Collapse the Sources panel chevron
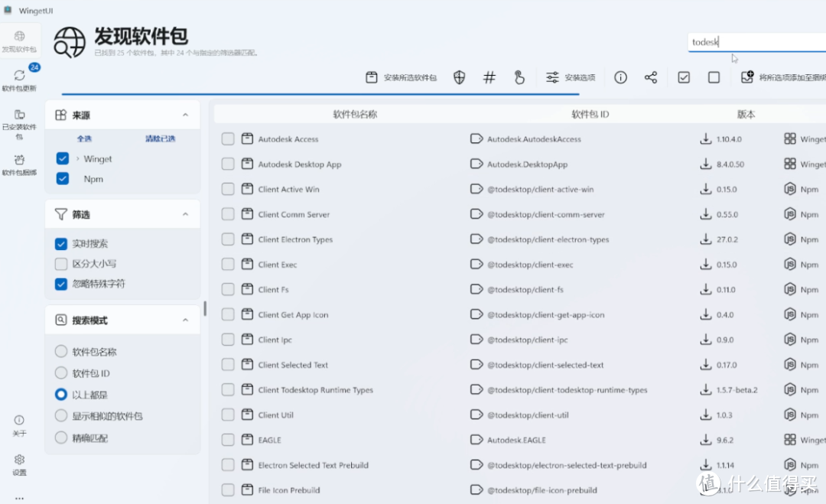The height and width of the screenshot is (504, 826). coord(185,115)
